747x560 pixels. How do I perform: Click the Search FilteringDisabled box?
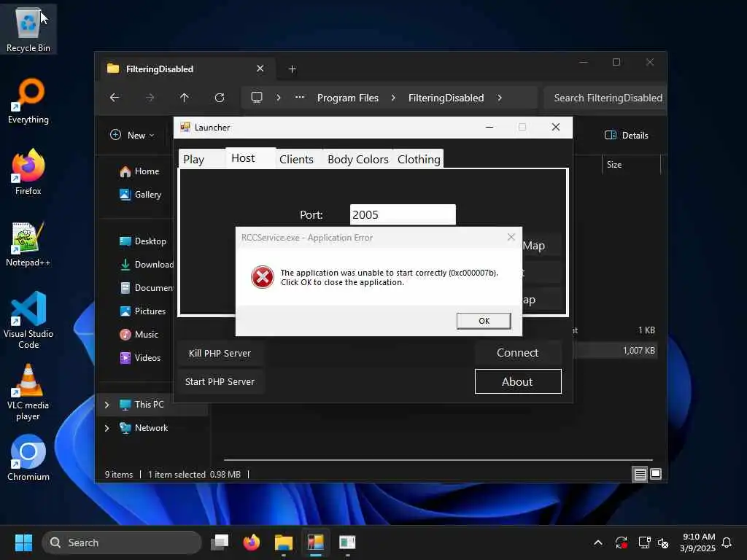click(x=605, y=98)
